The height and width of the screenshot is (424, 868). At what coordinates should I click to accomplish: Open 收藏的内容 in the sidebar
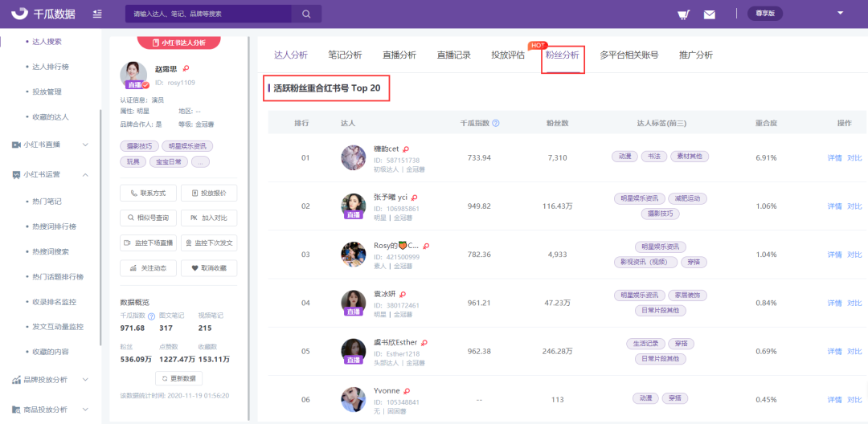click(51, 352)
